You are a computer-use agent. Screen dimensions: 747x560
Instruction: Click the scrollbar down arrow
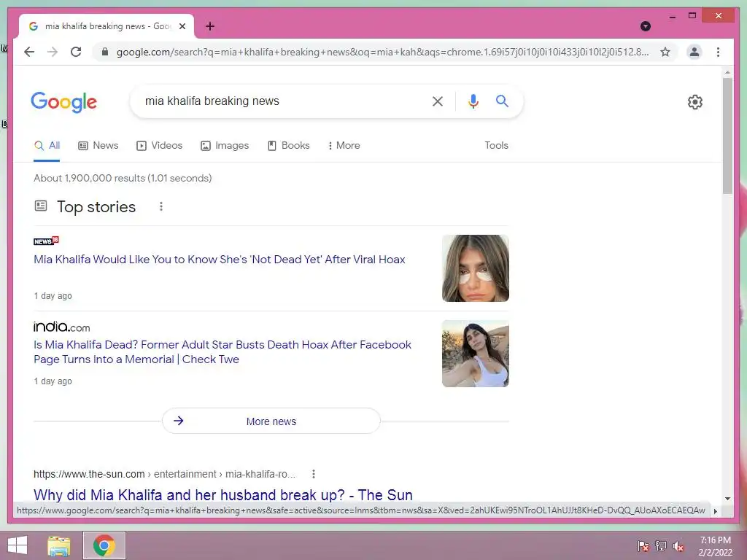coord(727,499)
